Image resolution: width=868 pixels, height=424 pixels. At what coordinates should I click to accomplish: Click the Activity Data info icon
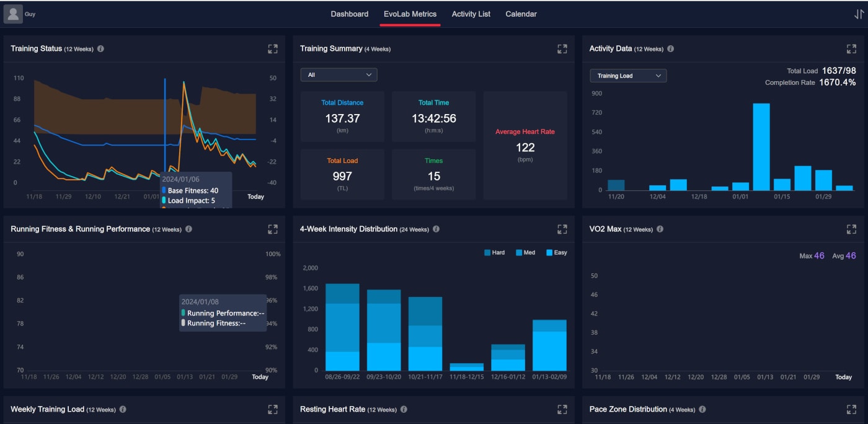(x=670, y=48)
